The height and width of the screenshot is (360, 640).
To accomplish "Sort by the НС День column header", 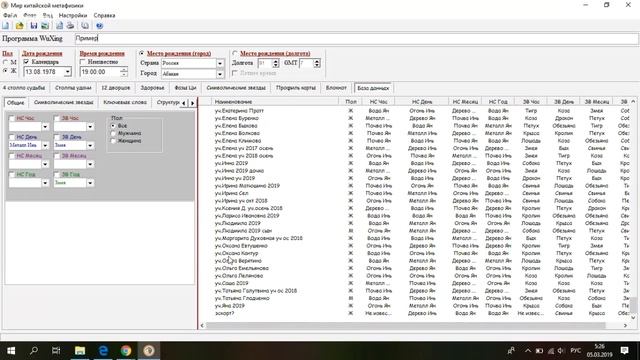I will [x=422, y=102].
